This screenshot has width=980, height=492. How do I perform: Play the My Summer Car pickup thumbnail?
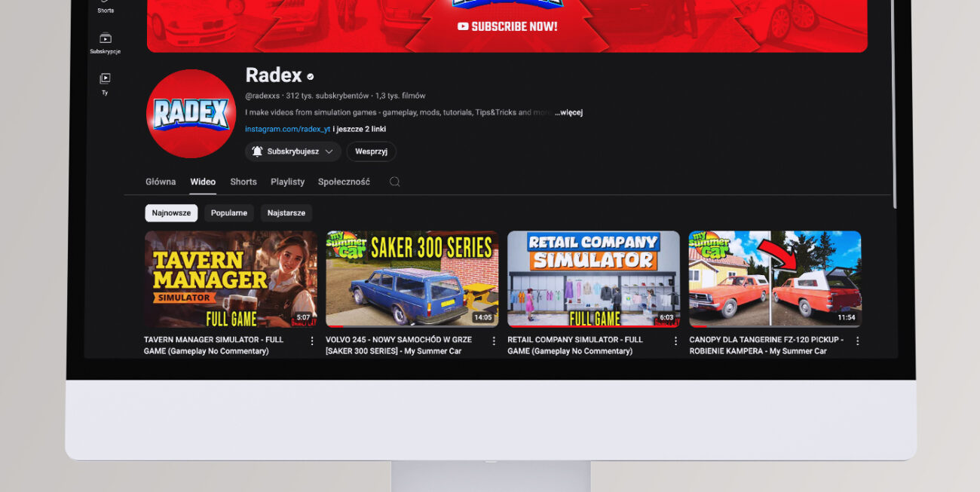pos(775,279)
